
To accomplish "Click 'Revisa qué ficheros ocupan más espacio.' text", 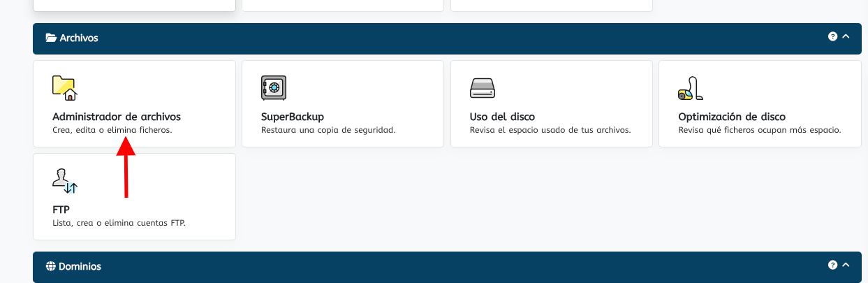I will click(x=760, y=130).
